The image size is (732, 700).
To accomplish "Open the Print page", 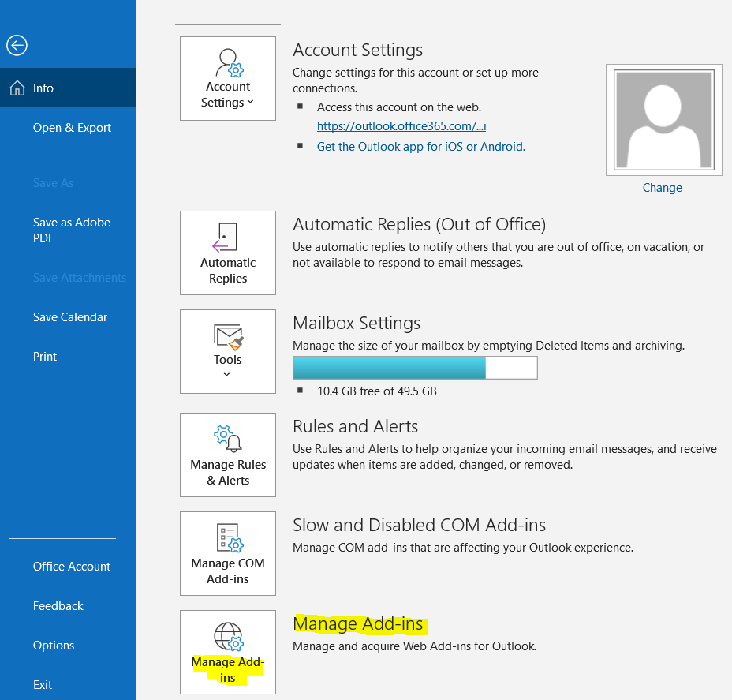I will tap(45, 356).
